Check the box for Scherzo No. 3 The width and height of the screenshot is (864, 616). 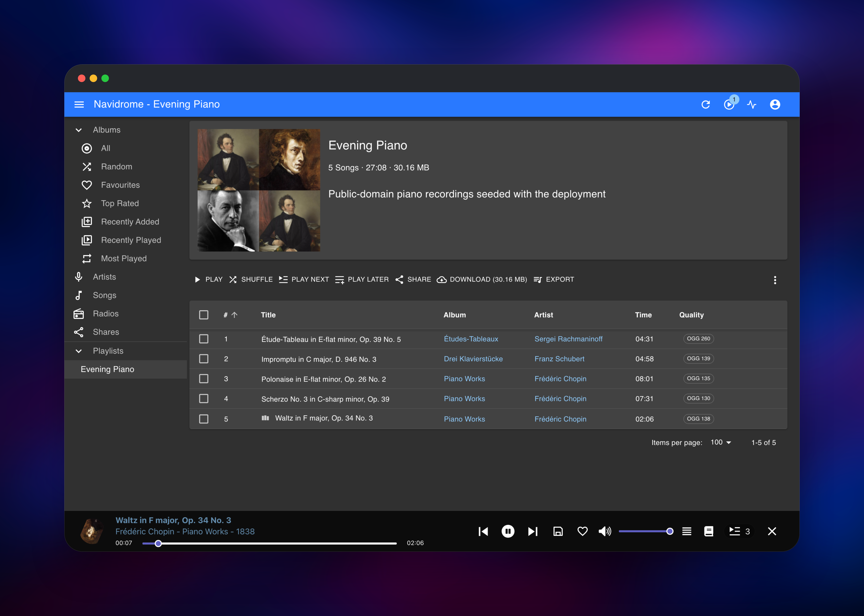[x=204, y=399]
